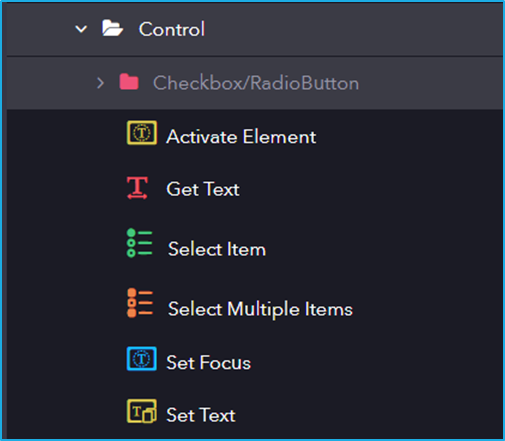This screenshot has height=441, width=505.
Task: Expand the Checkbox/RadioButton folder arrow
Action: [100, 83]
